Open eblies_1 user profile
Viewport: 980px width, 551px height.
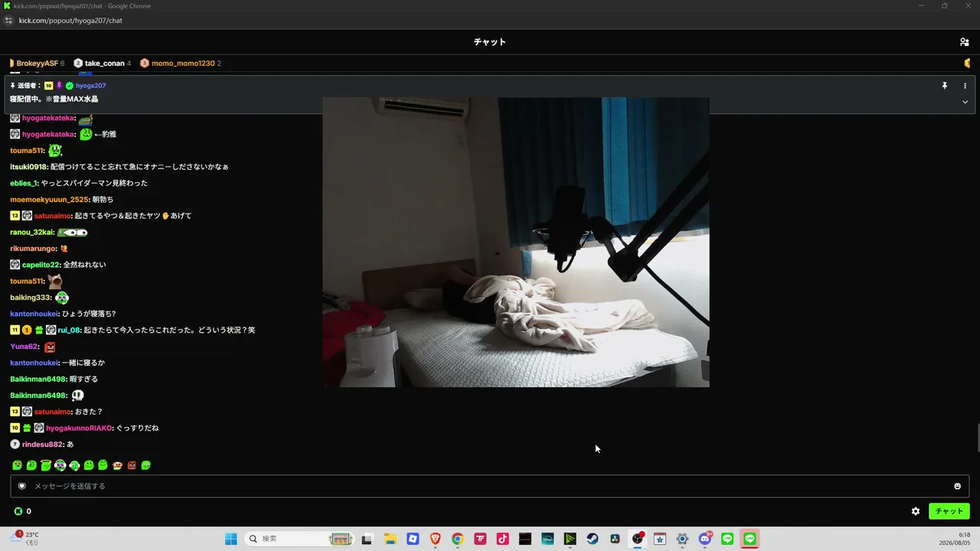[23, 184]
